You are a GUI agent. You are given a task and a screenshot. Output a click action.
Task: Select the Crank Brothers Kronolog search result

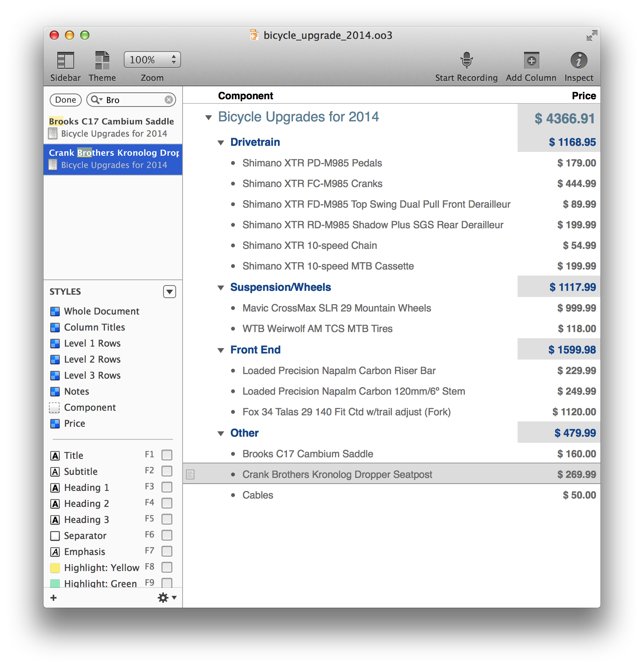[x=113, y=159]
